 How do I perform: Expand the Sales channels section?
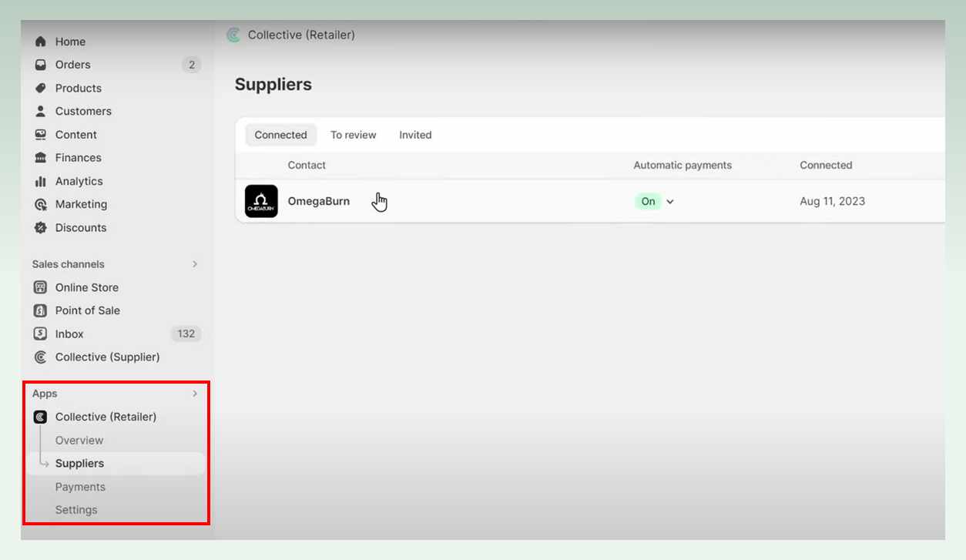[195, 264]
